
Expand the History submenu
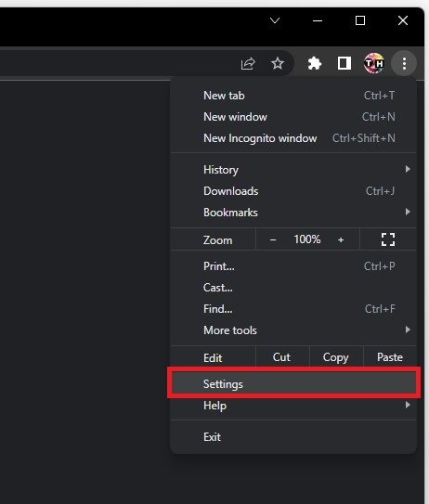tap(293, 170)
